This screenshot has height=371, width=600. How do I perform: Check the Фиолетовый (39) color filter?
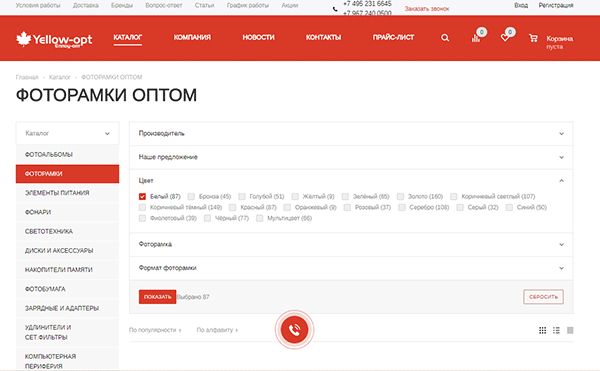(x=142, y=218)
